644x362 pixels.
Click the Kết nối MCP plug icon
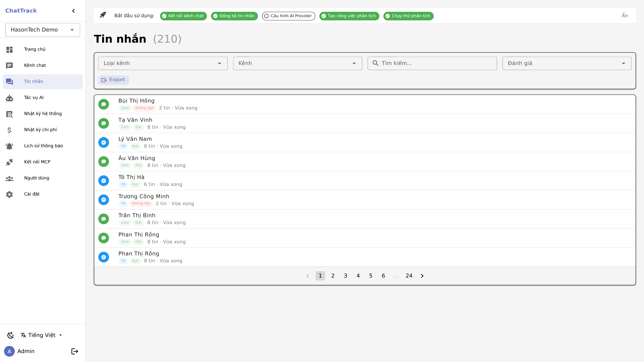[9, 162]
